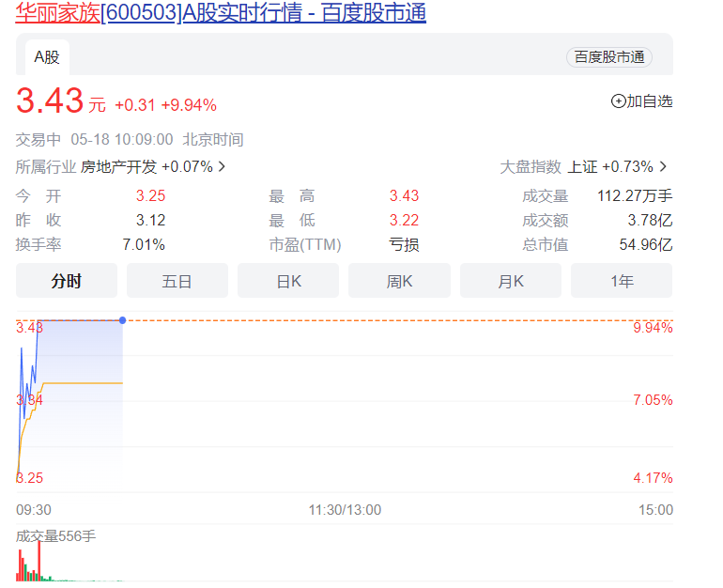Click the tallest red volume bar
This screenshot has height=588, width=723.
point(39,561)
